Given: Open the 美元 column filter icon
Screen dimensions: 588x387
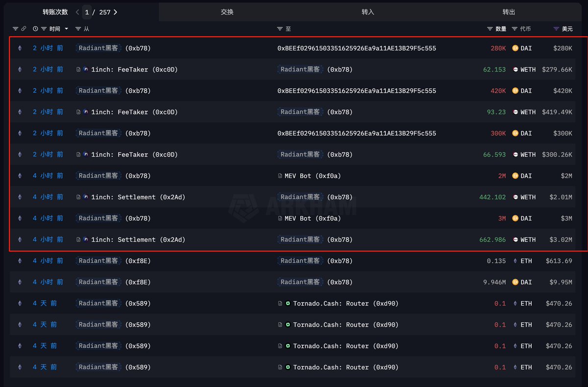Looking at the screenshot, I should click(x=556, y=29).
